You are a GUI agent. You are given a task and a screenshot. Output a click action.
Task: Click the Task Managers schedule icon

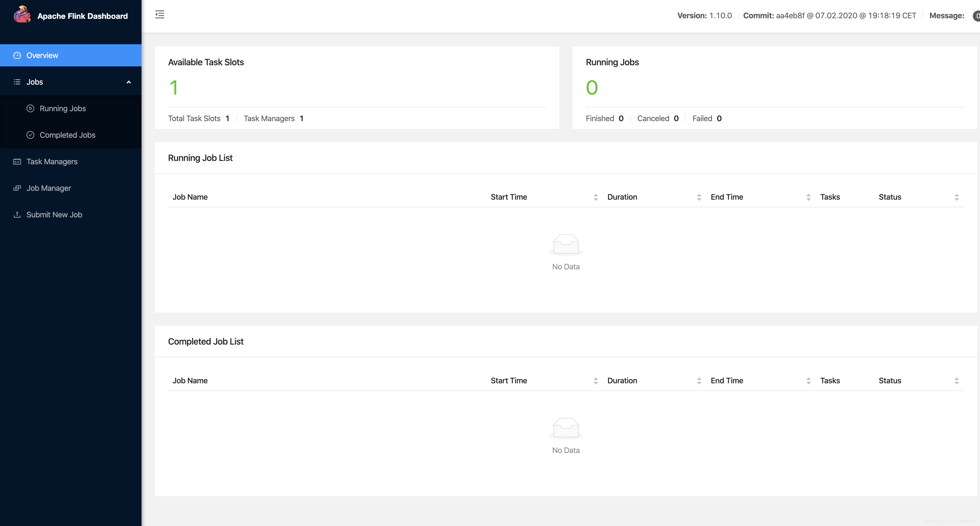click(x=17, y=162)
